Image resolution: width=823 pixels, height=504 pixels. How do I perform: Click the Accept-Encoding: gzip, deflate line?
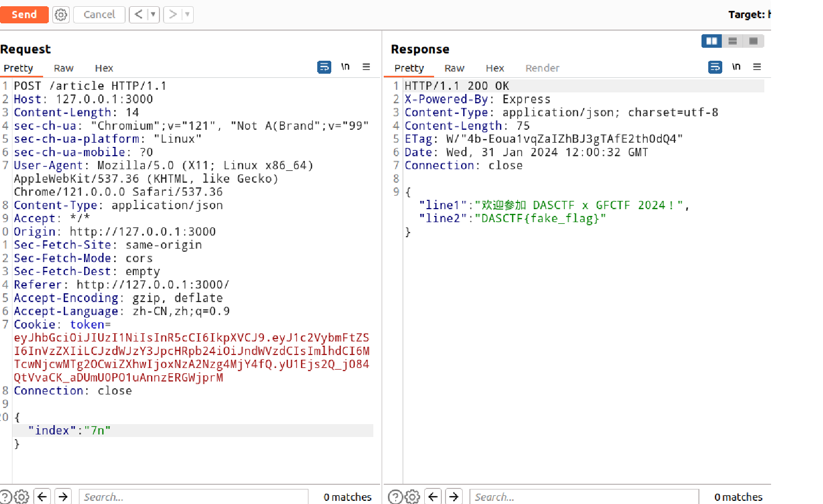[x=118, y=298]
